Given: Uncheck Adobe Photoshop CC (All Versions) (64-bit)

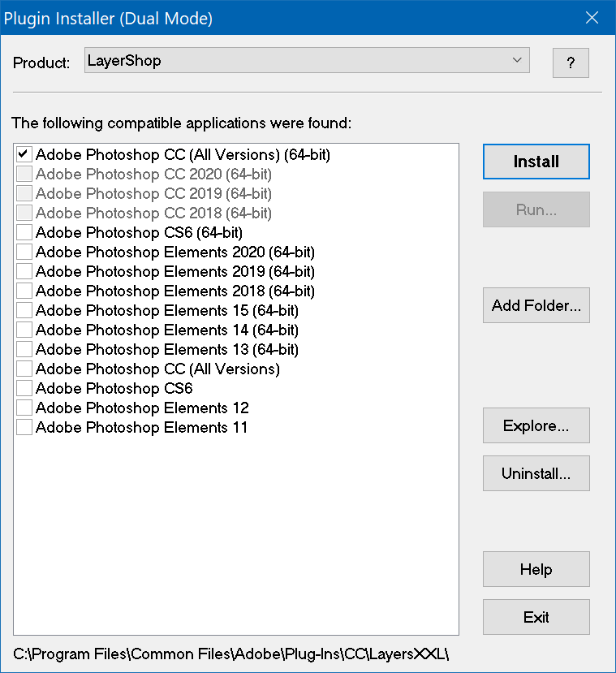Looking at the screenshot, I should (x=24, y=154).
